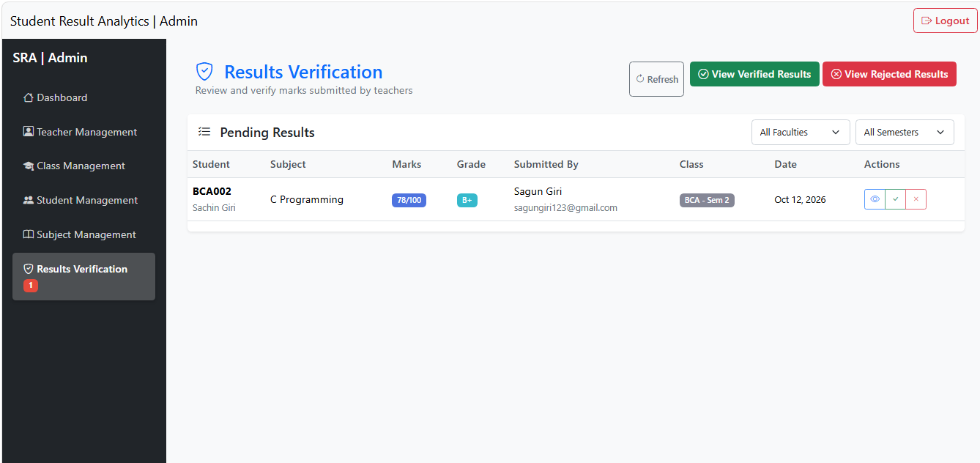
Task: View details of BCA002 result with eye icon
Action: (875, 199)
